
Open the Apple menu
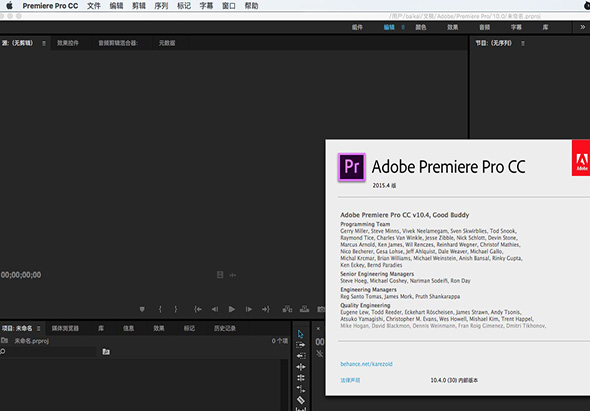(x=9, y=6)
